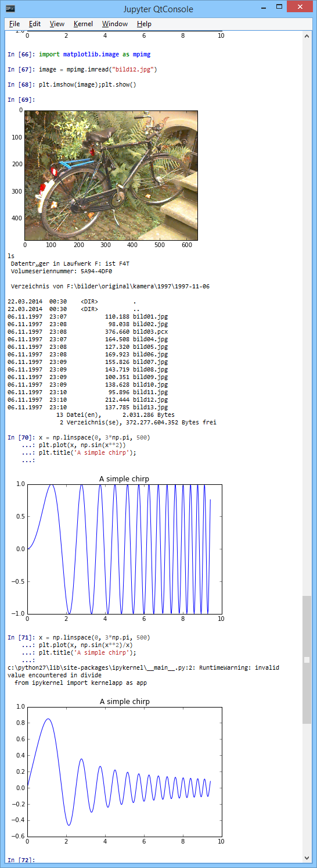Click the damped chirp plot under In [71]

pyautogui.click(x=124, y=771)
